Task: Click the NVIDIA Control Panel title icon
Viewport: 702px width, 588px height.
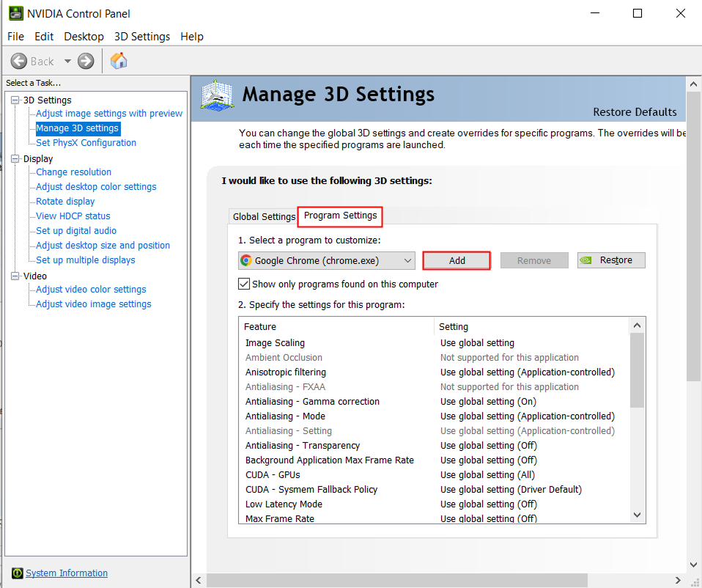Action: 15,13
